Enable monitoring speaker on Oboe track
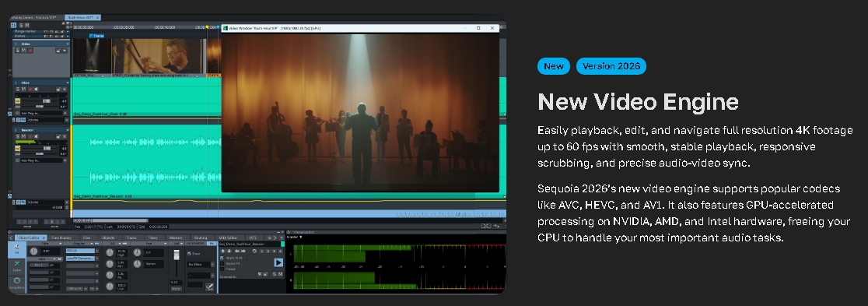This screenshot has width=868, height=306. (x=36, y=90)
